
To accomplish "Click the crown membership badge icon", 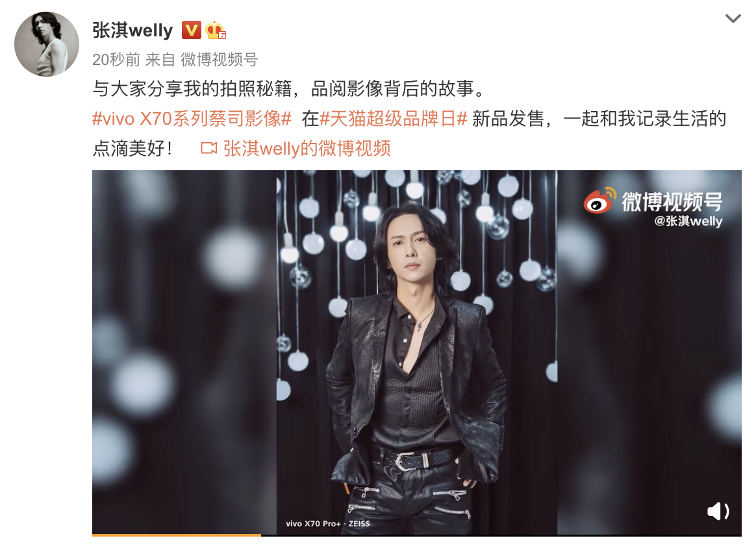I will (216, 31).
